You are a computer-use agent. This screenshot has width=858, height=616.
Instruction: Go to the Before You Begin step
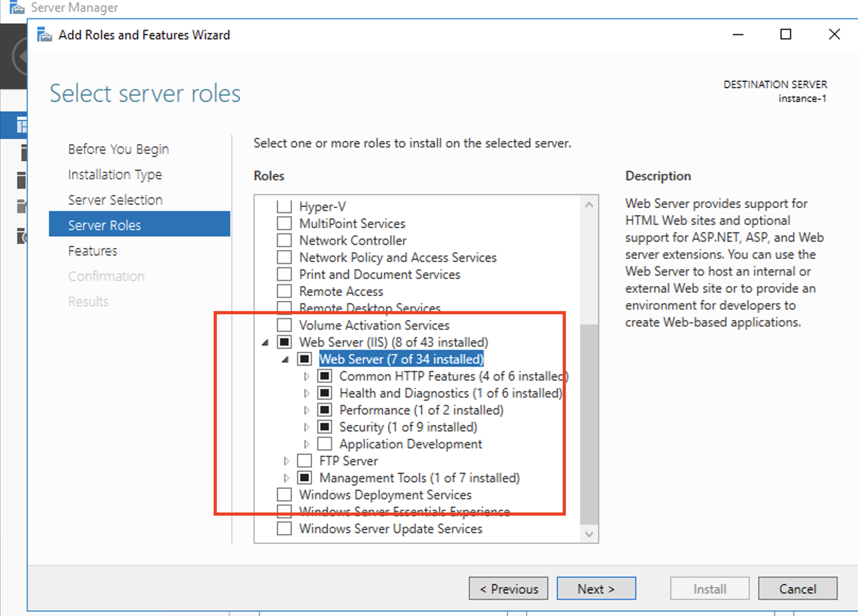point(118,149)
